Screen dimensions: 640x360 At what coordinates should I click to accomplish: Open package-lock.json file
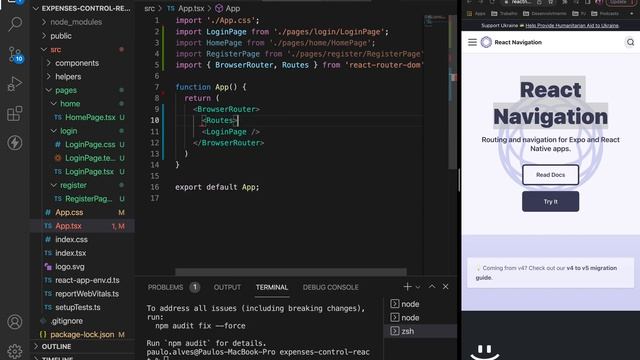click(82, 335)
